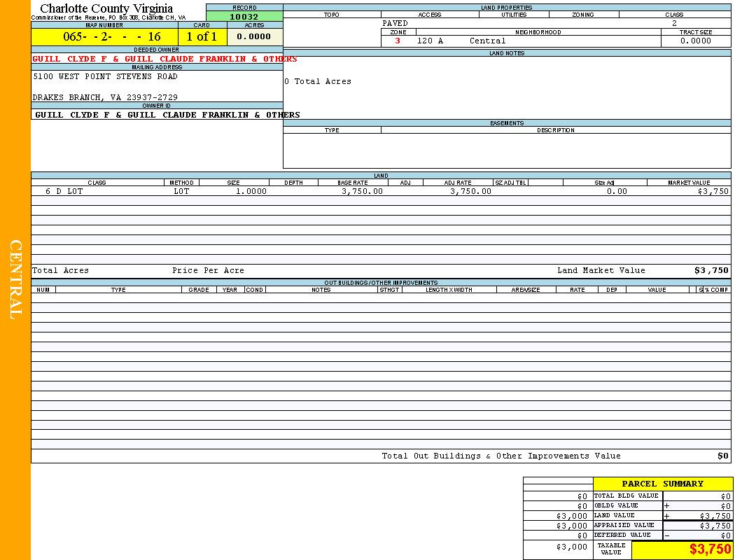The width and height of the screenshot is (735, 560).
Task: Select the yellow map number field
Action: click(x=104, y=36)
